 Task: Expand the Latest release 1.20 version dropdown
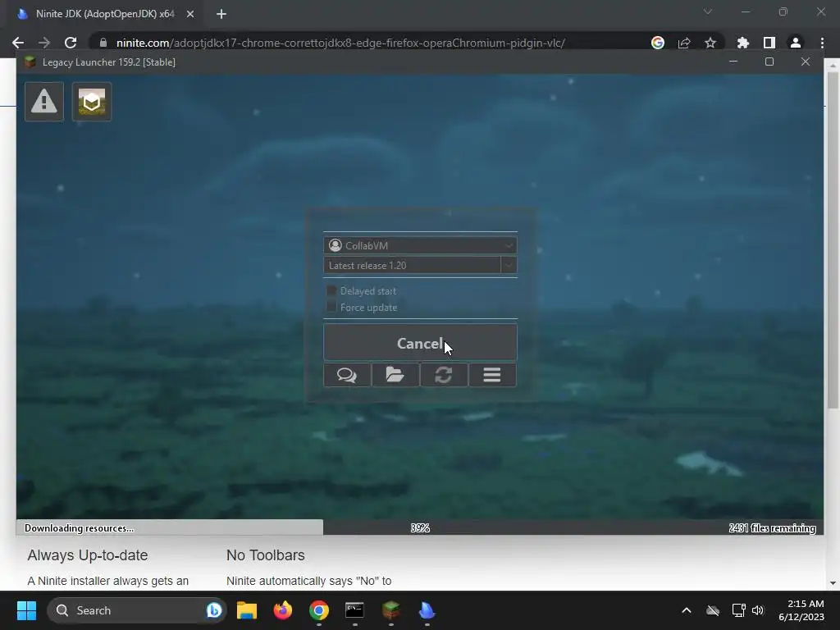[509, 265]
